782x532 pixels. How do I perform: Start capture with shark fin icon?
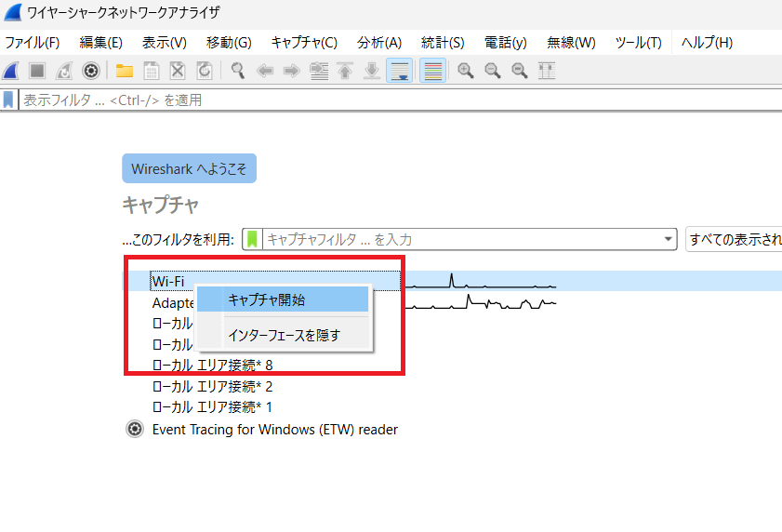point(10,71)
